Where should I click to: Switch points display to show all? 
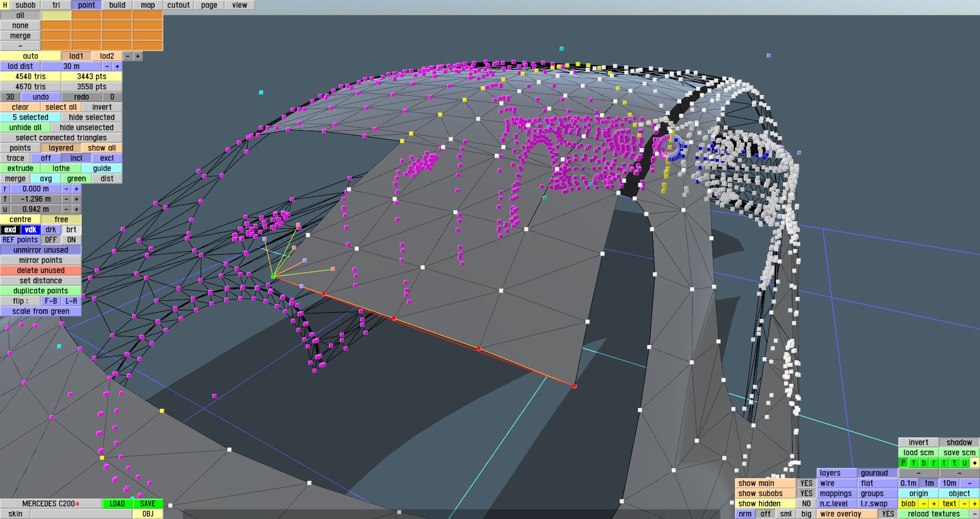coord(102,148)
